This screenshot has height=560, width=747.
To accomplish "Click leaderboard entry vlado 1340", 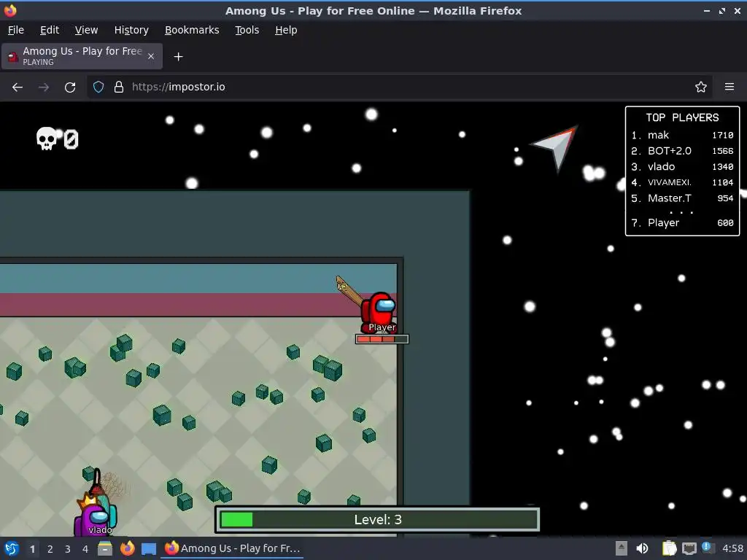I will pyautogui.click(x=682, y=167).
